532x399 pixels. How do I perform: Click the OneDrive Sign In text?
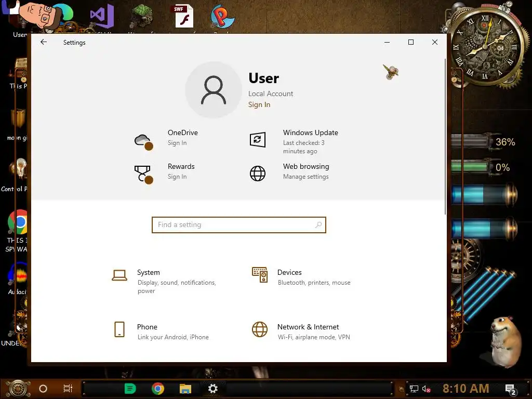coord(177,143)
